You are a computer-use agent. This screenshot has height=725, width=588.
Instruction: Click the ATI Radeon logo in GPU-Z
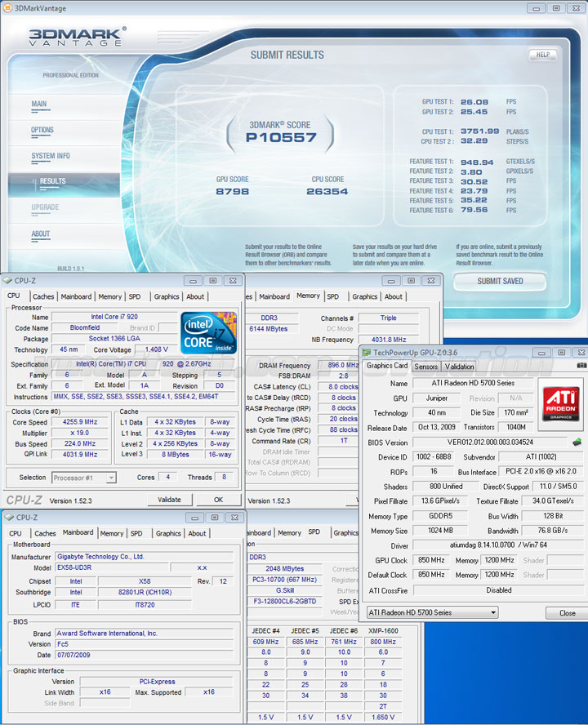pos(561,403)
